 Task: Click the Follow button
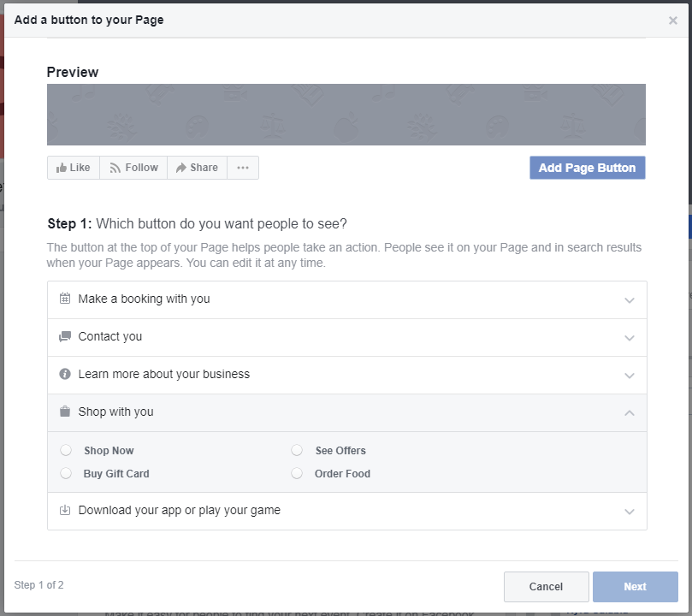(x=133, y=168)
